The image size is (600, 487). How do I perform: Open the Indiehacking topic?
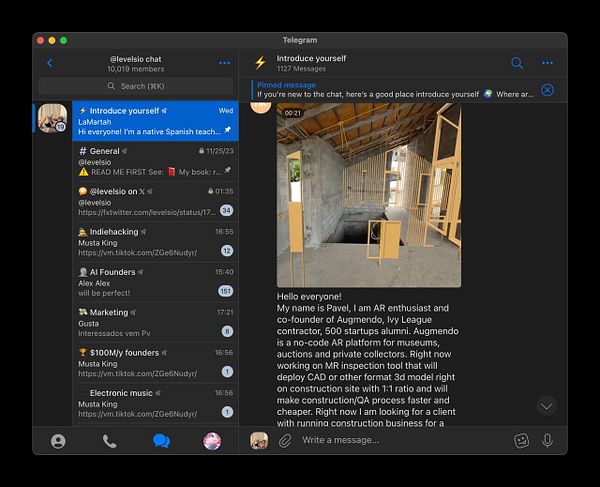point(155,242)
